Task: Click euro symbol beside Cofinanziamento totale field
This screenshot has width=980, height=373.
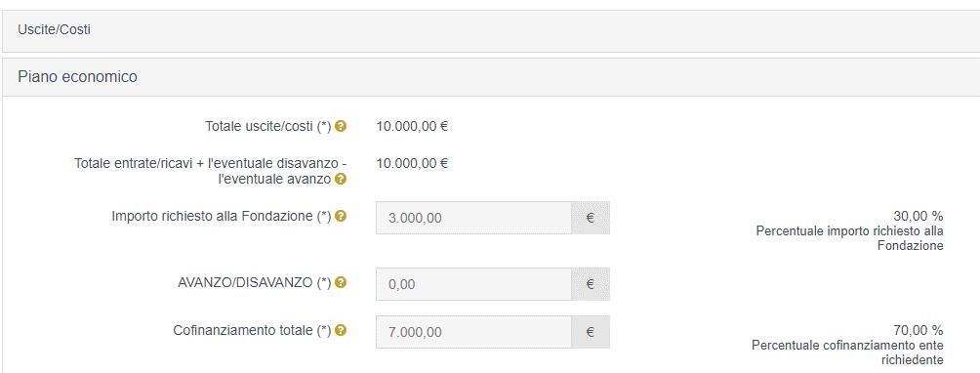Action: (590, 332)
